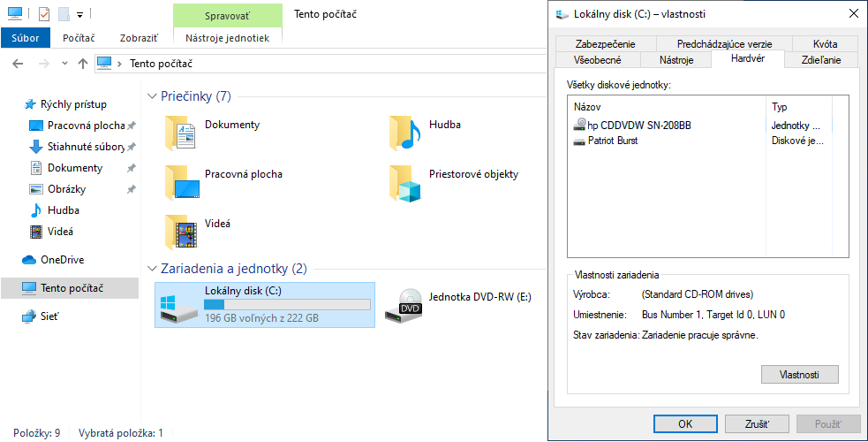Collapse the Priečinky (7) group

click(152, 96)
